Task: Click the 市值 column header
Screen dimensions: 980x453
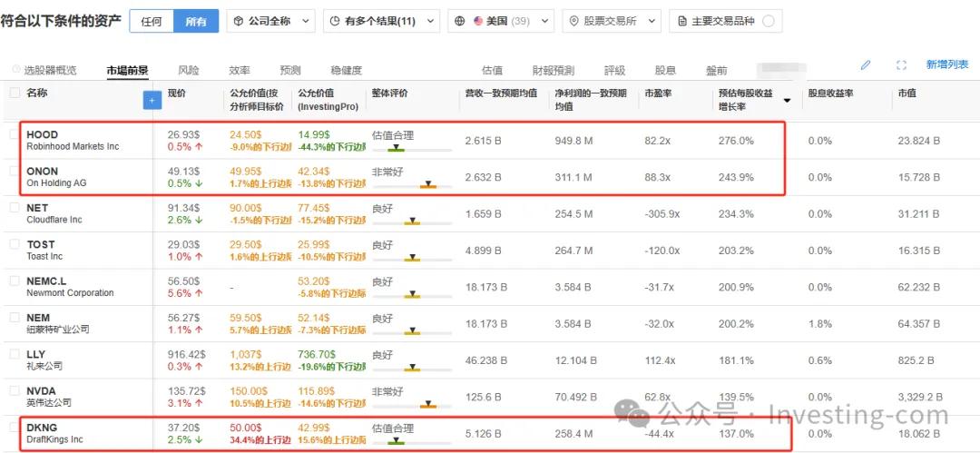Action: [906, 94]
